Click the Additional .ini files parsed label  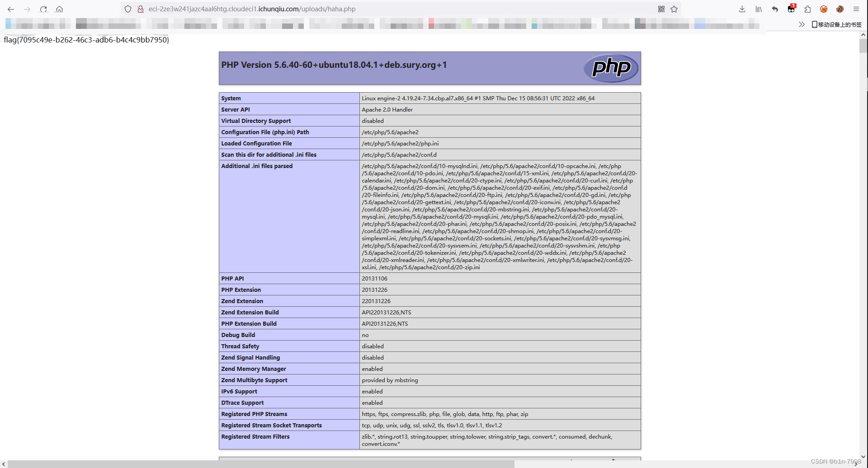click(257, 166)
